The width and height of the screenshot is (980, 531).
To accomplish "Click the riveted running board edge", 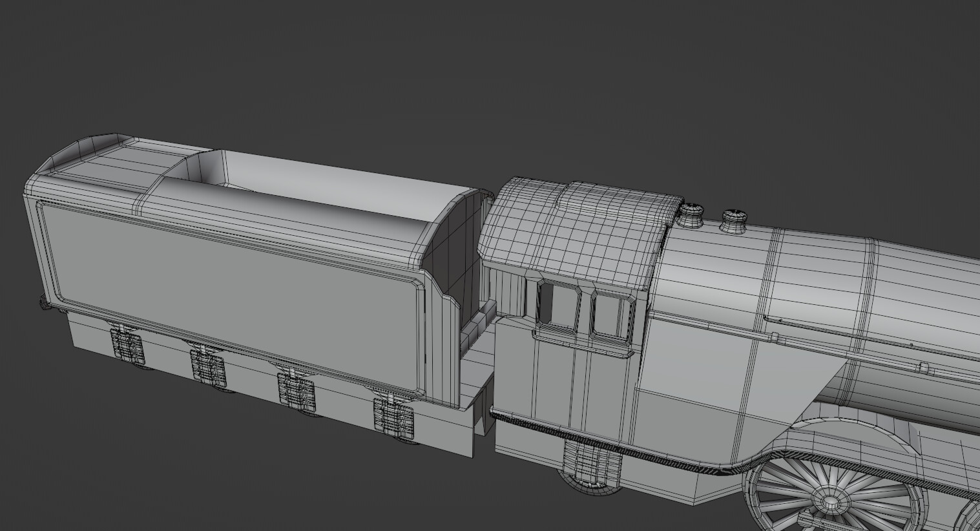I will 646,452.
